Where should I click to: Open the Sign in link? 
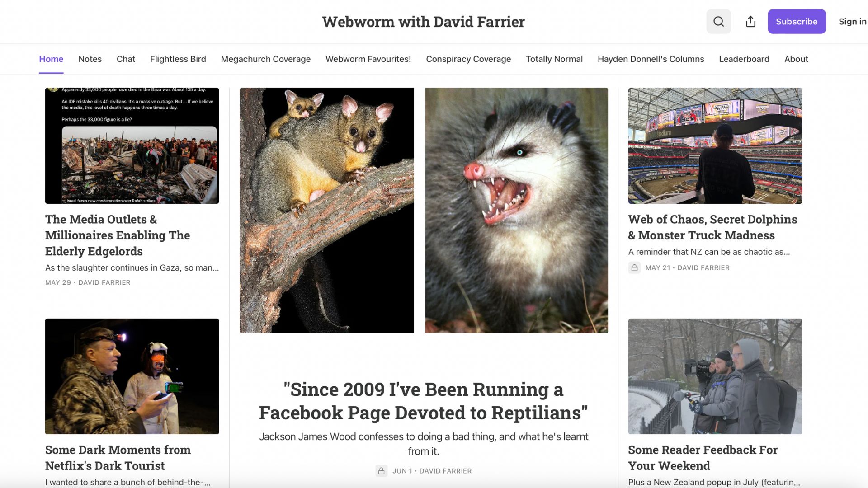852,21
